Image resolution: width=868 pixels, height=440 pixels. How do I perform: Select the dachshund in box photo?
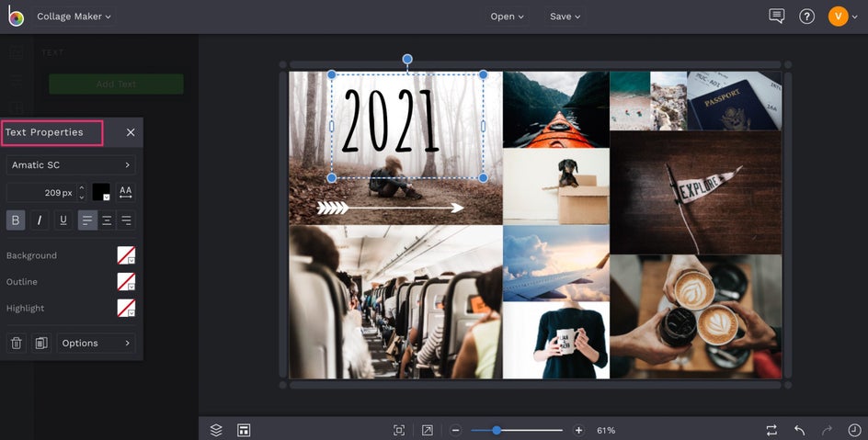click(x=555, y=186)
